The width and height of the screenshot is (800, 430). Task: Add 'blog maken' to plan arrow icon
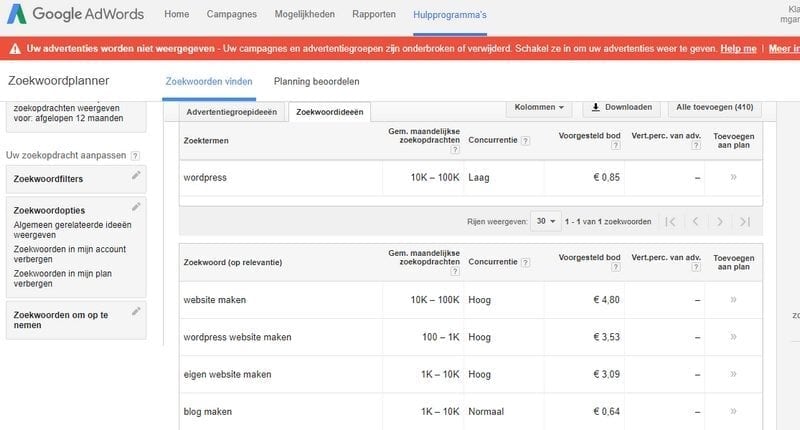click(x=733, y=411)
